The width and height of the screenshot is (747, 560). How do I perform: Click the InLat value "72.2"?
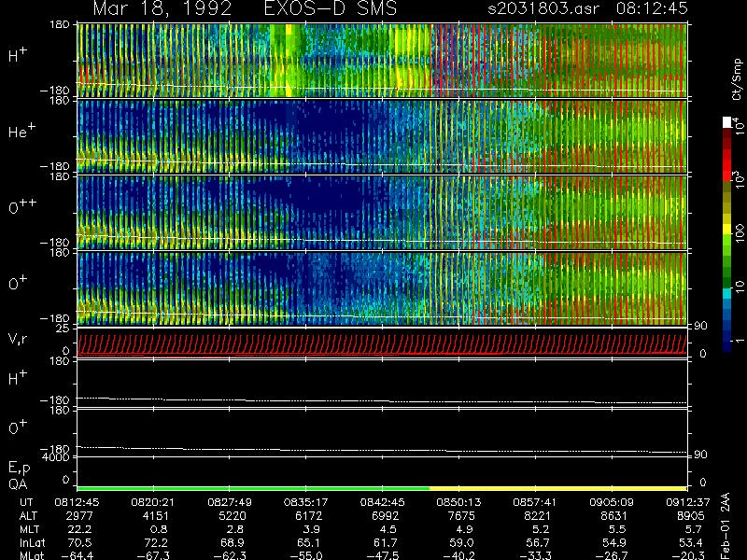pos(157,543)
